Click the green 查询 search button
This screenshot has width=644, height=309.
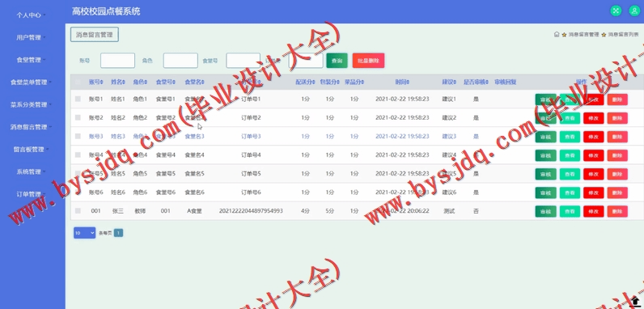[337, 61]
